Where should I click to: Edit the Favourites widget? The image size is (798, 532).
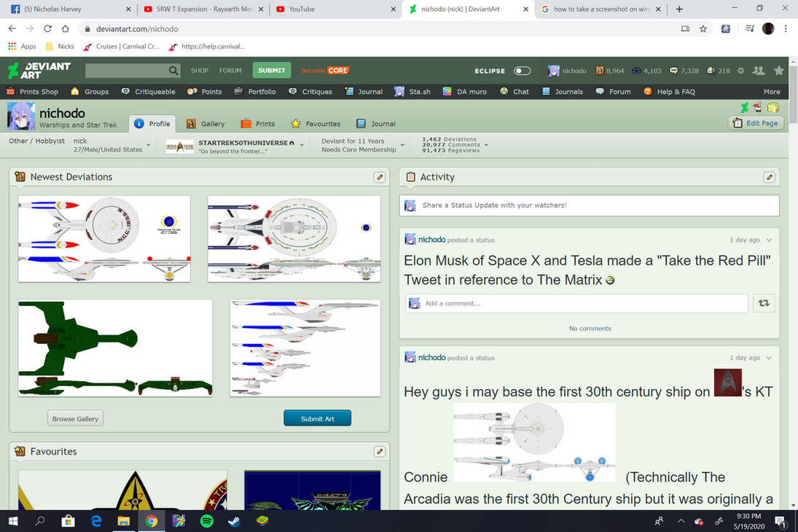point(379,452)
